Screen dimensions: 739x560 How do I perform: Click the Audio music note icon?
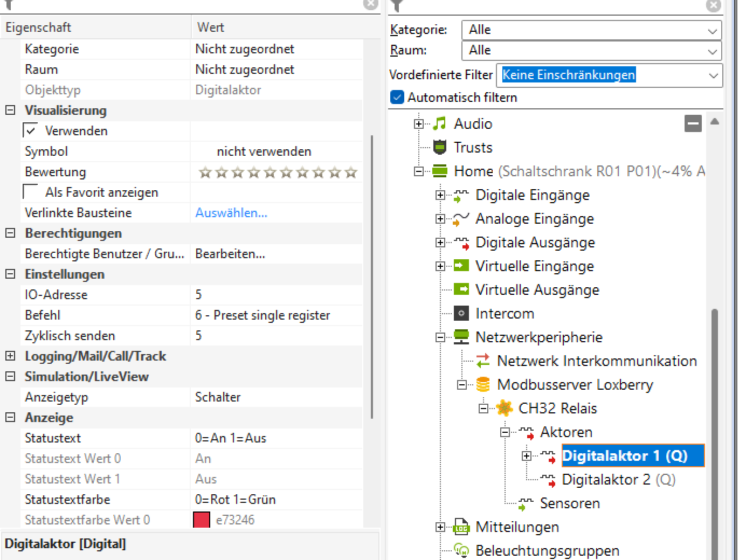[x=440, y=124]
